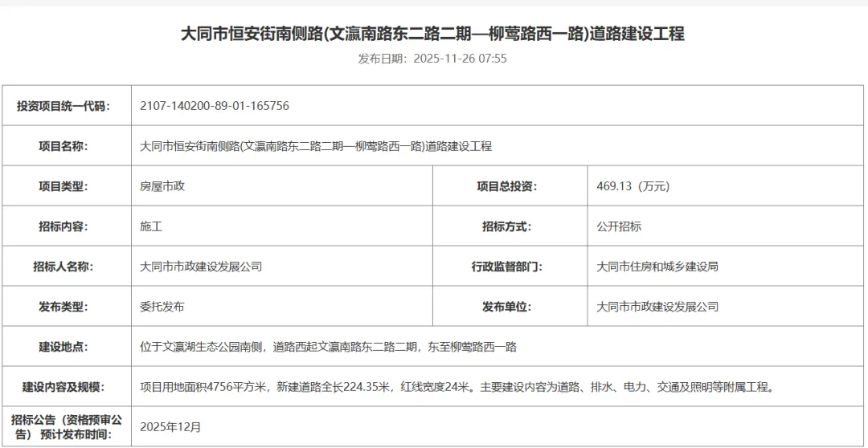The height and width of the screenshot is (448, 868).
Task: Select the 项目类型 label
Action: point(63,186)
